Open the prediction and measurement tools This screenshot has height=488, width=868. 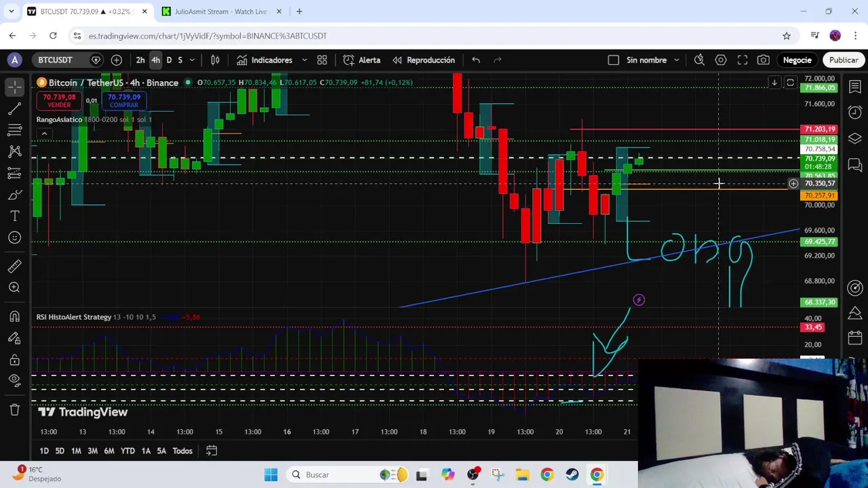point(15,174)
